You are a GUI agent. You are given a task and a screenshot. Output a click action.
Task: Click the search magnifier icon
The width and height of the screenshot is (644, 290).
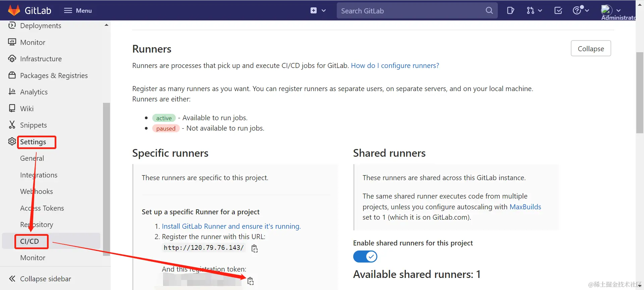coord(489,10)
